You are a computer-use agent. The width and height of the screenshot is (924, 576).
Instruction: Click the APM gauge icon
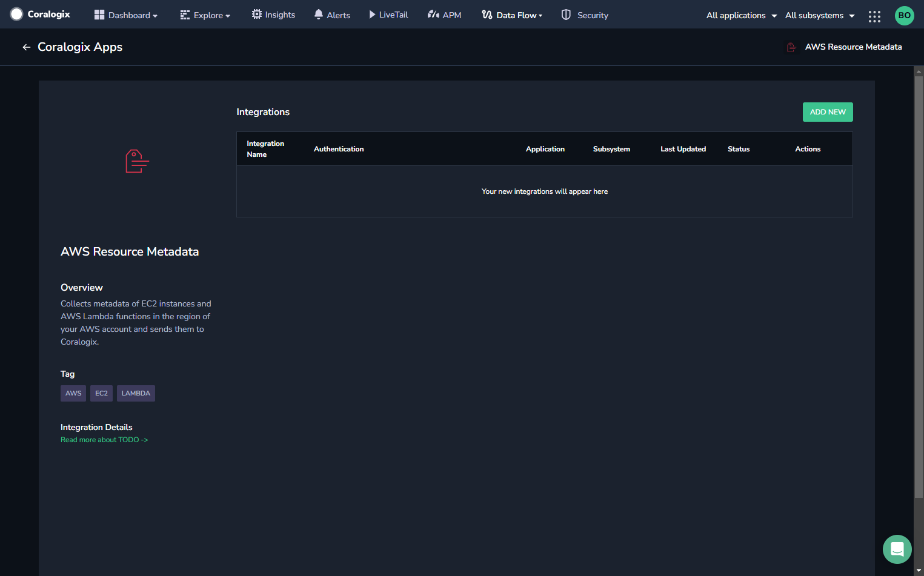[x=433, y=14]
